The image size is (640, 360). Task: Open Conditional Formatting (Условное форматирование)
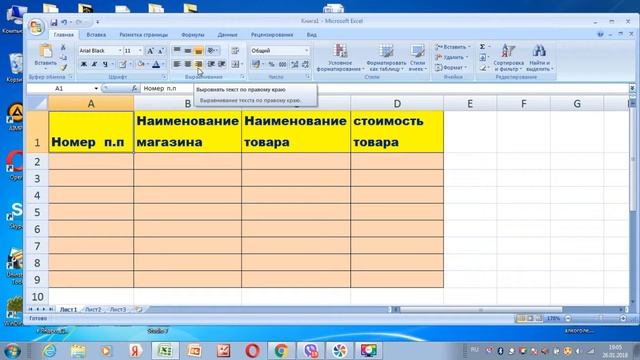[x=340, y=58]
